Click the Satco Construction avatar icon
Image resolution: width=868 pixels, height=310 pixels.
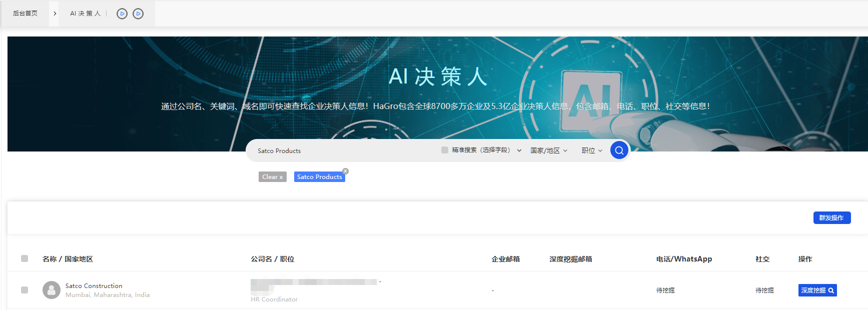51,290
